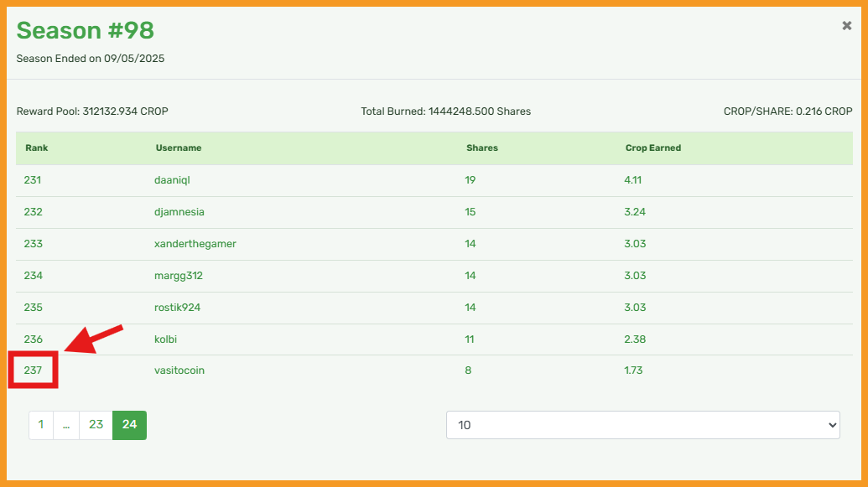This screenshot has width=868, height=487.
Task: Open vasitocoin username link
Action: click(x=179, y=370)
